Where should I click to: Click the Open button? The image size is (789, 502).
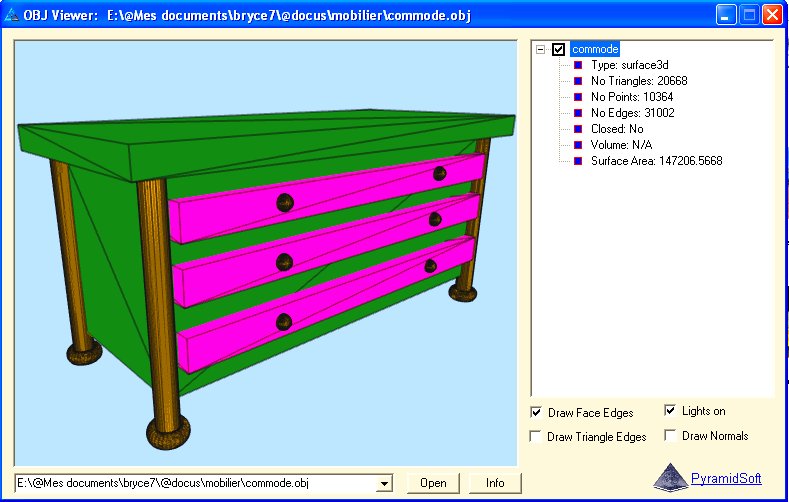pyautogui.click(x=433, y=483)
